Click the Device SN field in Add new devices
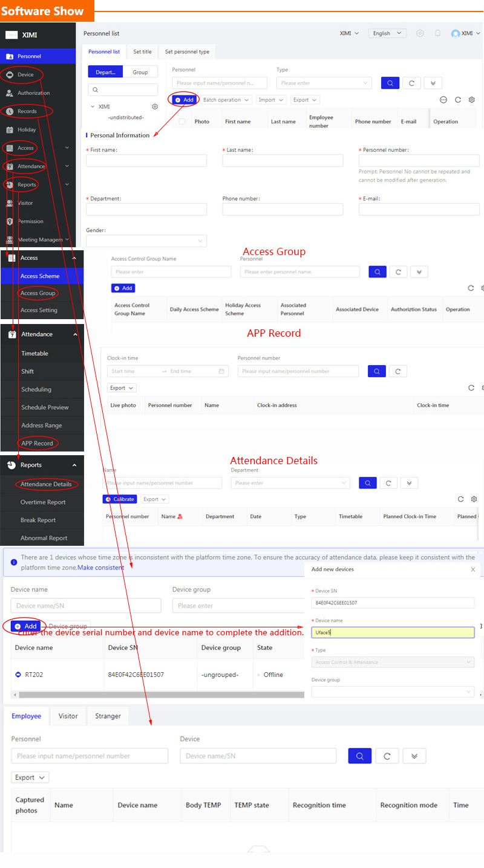484x868 pixels. [x=392, y=603]
